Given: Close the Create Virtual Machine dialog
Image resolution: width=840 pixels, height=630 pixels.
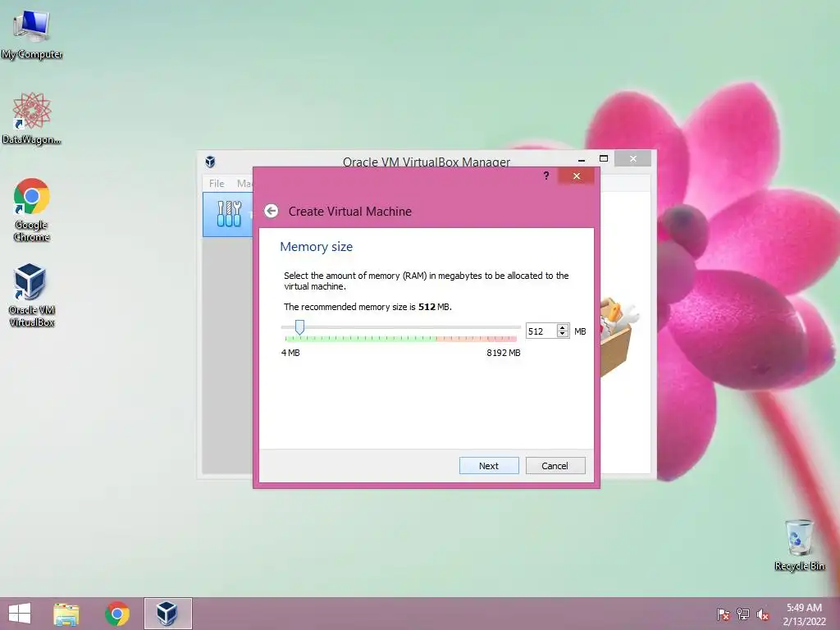Looking at the screenshot, I should [x=577, y=176].
